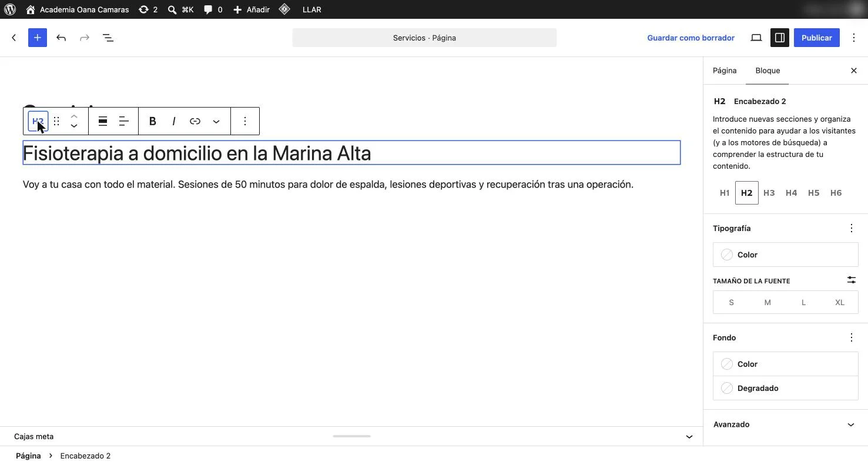The width and height of the screenshot is (868, 465).
Task: Toggle the settings sidebar panel
Action: [780, 38]
